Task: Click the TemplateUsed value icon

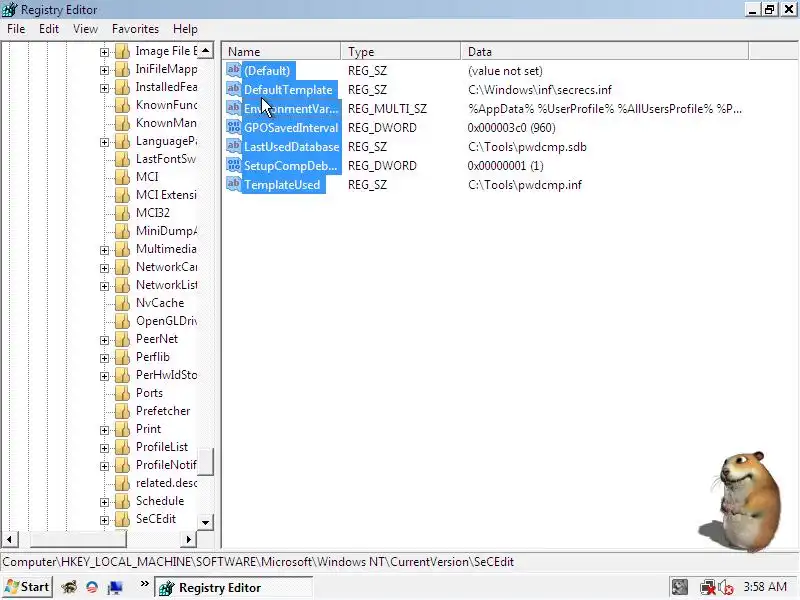Action: point(234,184)
